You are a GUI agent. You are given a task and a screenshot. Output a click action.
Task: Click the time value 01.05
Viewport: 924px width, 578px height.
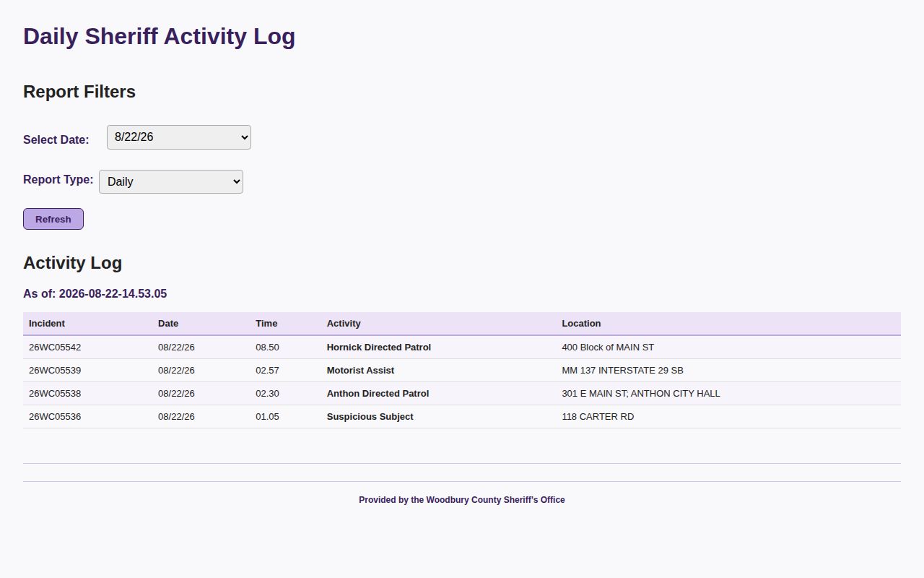[267, 417]
